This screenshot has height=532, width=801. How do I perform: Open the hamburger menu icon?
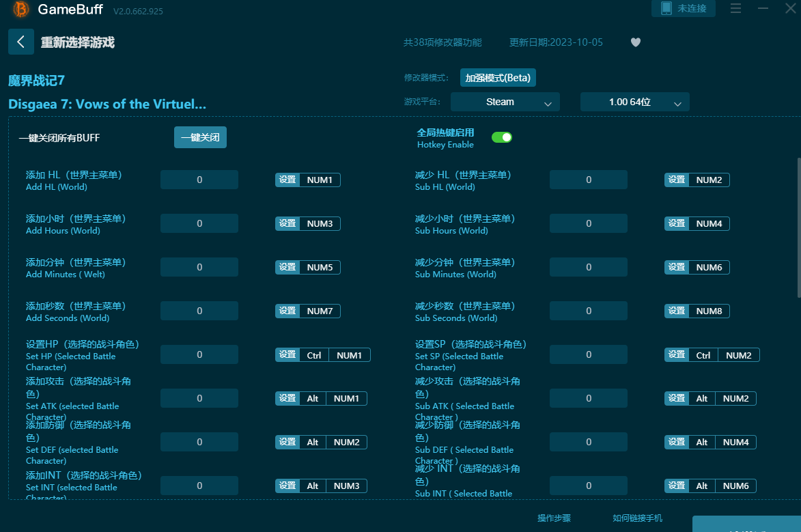click(735, 8)
